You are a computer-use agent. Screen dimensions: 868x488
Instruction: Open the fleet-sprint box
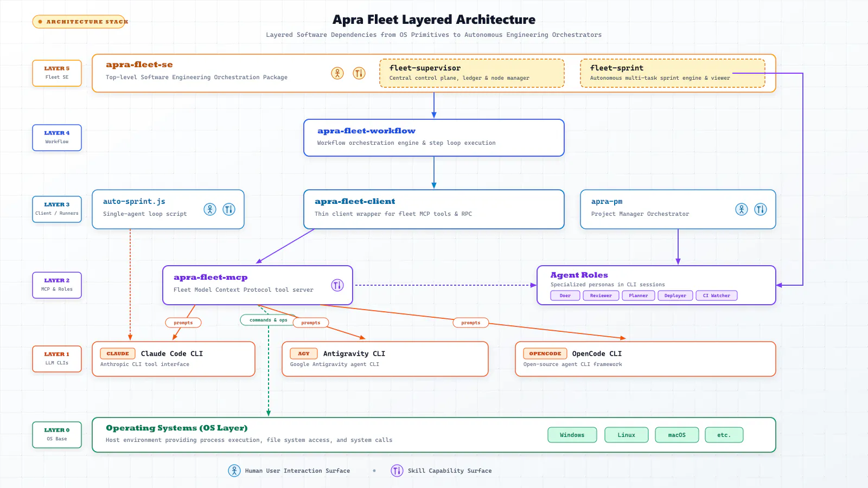point(673,73)
